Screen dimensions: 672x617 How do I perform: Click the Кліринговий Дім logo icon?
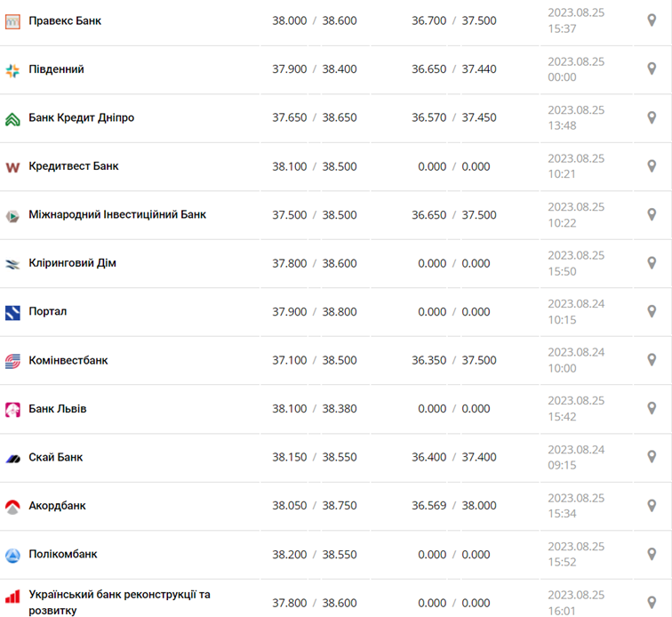pyautogui.click(x=12, y=264)
